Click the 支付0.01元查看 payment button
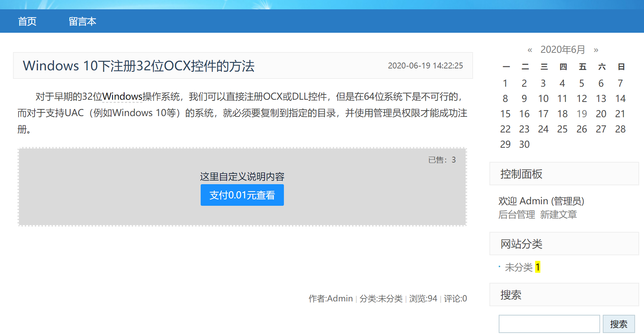Image resolution: width=644 pixels, height=336 pixels. click(242, 195)
